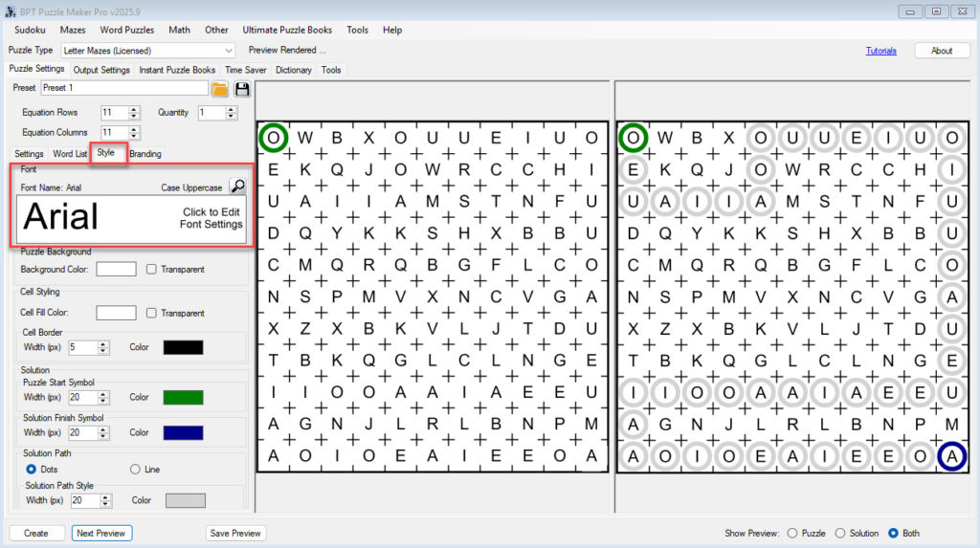Click the save preset floppy disk icon

(242, 89)
